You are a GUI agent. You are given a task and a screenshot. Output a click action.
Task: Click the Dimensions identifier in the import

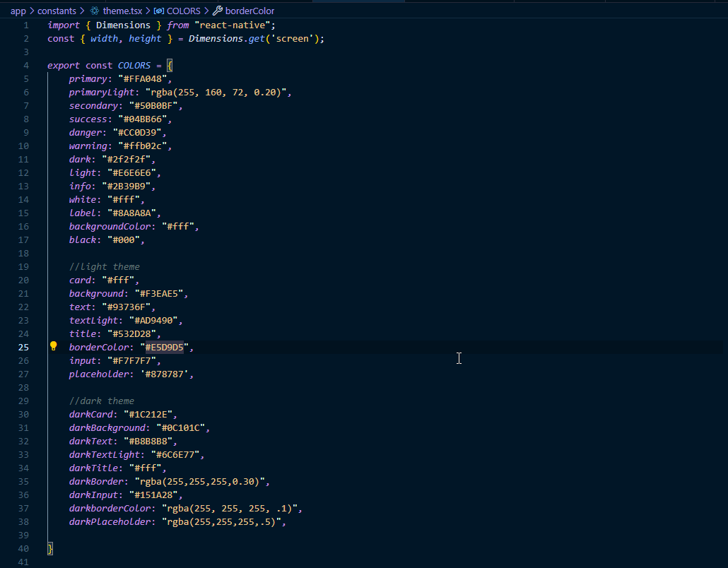pos(123,25)
